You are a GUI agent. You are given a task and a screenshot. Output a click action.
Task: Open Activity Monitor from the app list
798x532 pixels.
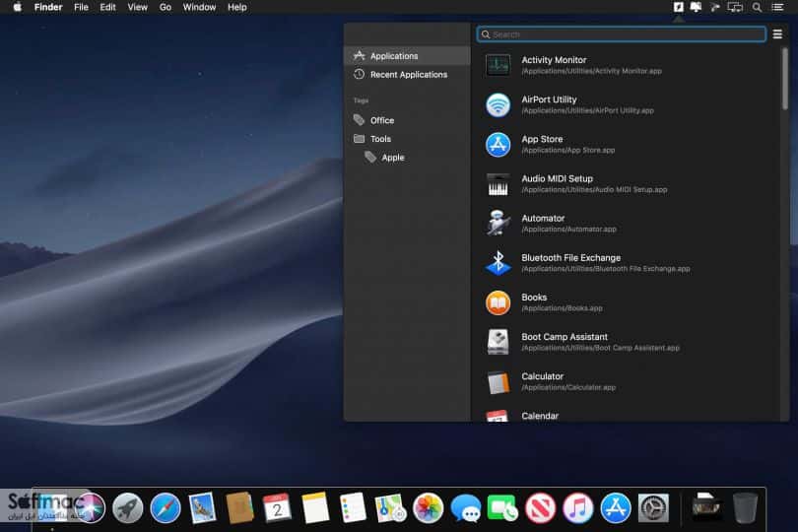pos(626,65)
